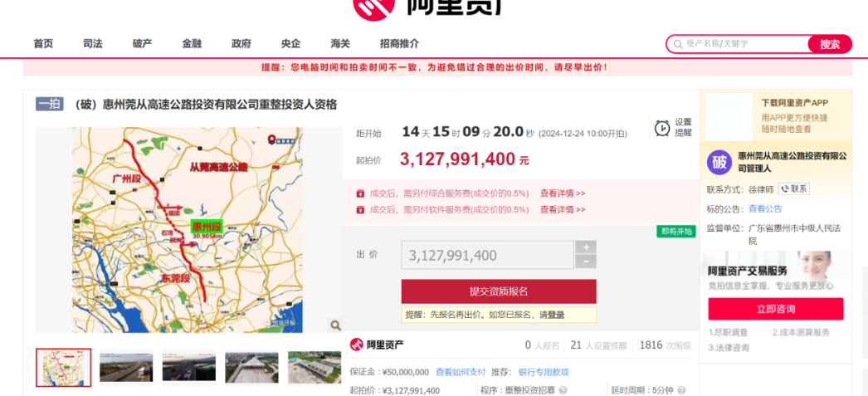This screenshot has width=868, height=396.
Task: Click the 登录 link in the reminder
Action: (x=556, y=315)
